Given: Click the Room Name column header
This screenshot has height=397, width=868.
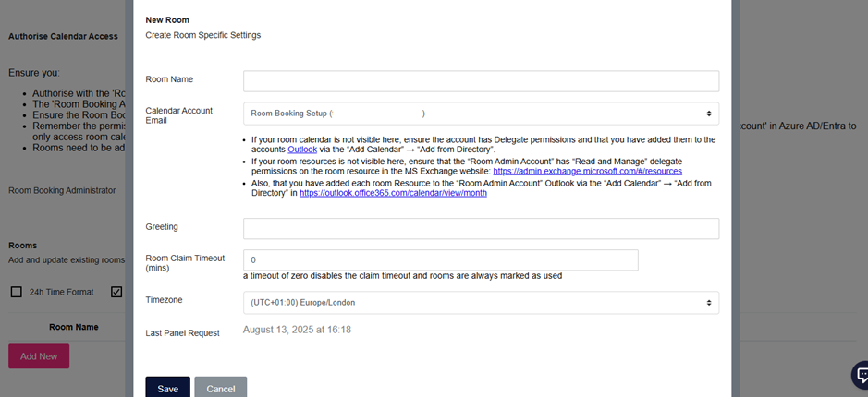Looking at the screenshot, I should click(74, 327).
